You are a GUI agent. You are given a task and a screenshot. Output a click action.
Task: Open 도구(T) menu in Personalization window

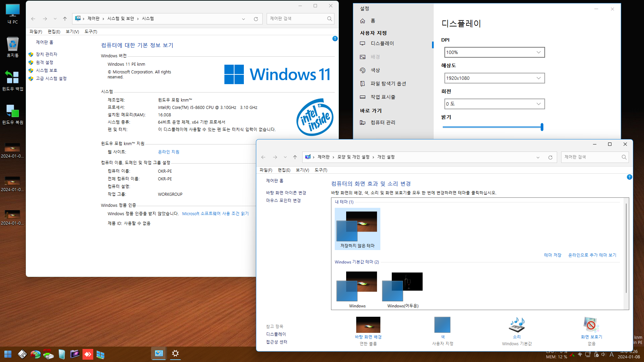pyautogui.click(x=321, y=170)
